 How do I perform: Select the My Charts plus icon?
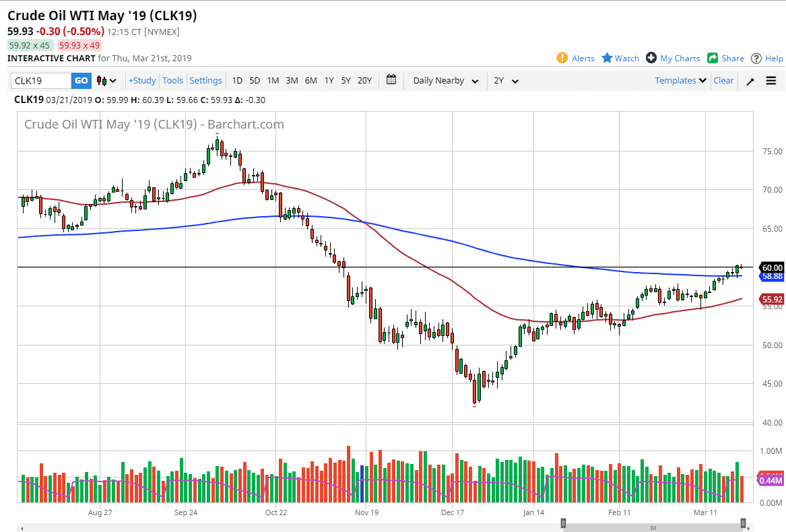click(651, 58)
